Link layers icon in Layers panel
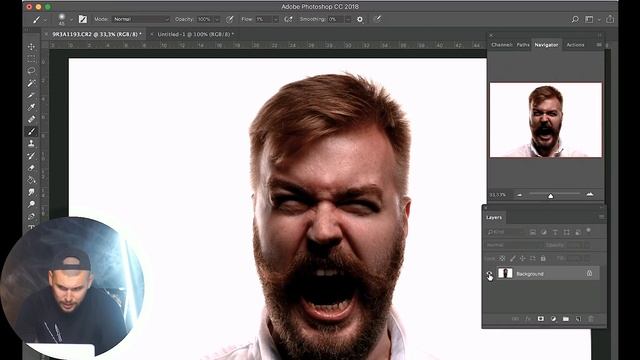The image size is (640, 360). (516, 319)
